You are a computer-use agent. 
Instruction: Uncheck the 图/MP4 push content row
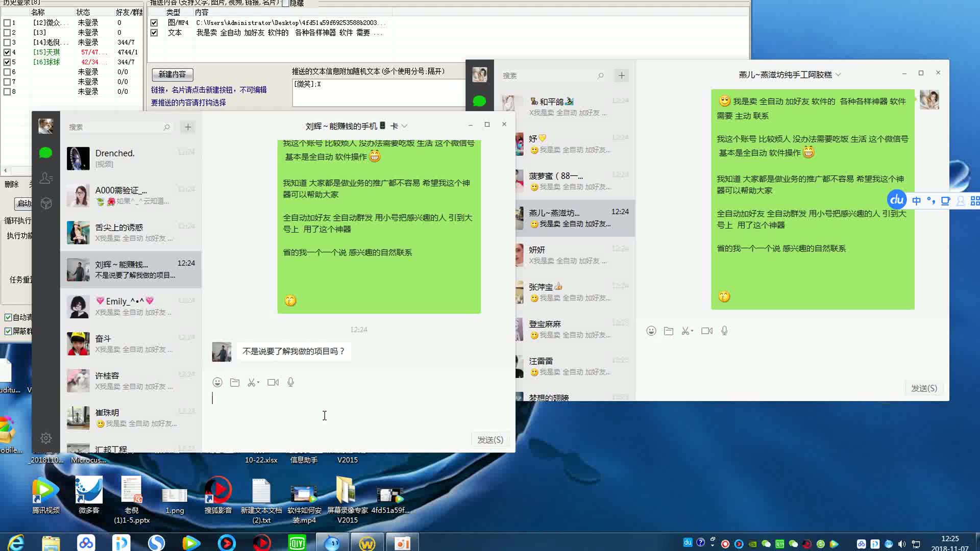click(x=154, y=22)
